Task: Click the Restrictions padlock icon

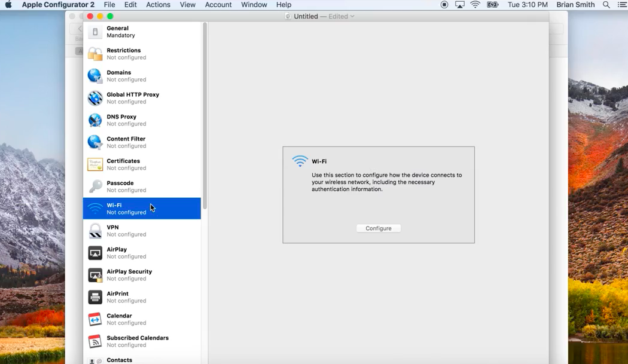Action: pos(95,54)
